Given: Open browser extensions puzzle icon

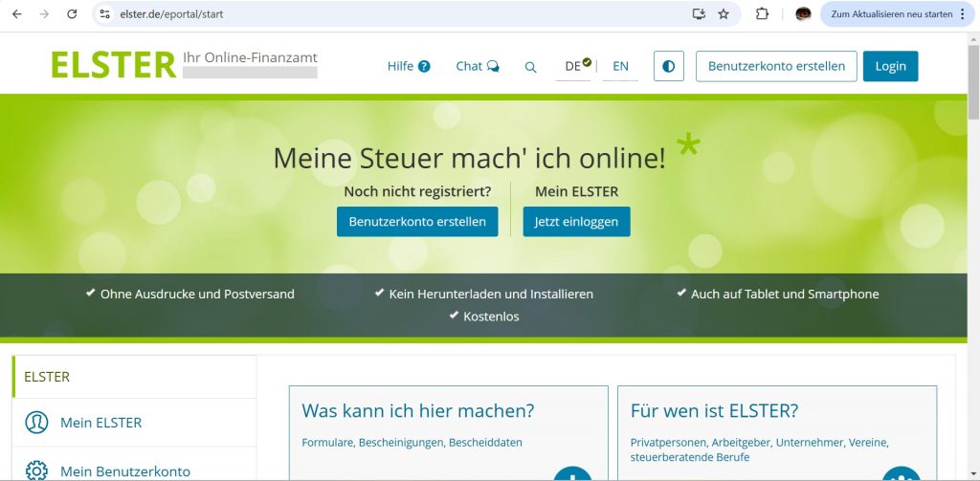Looking at the screenshot, I should pos(762,14).
